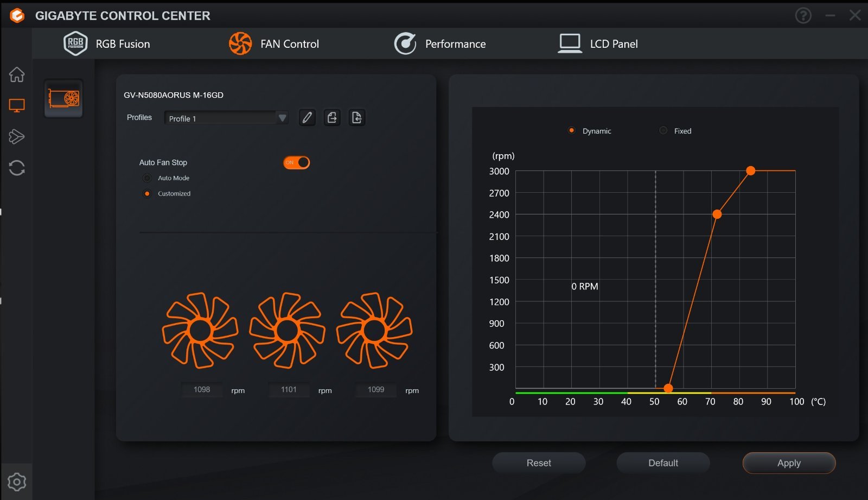The height and width of the screenshot is (500, 868).
Task: Select the Auto Mode radio button
Action: pyautogui.click(x=147, y=178)
